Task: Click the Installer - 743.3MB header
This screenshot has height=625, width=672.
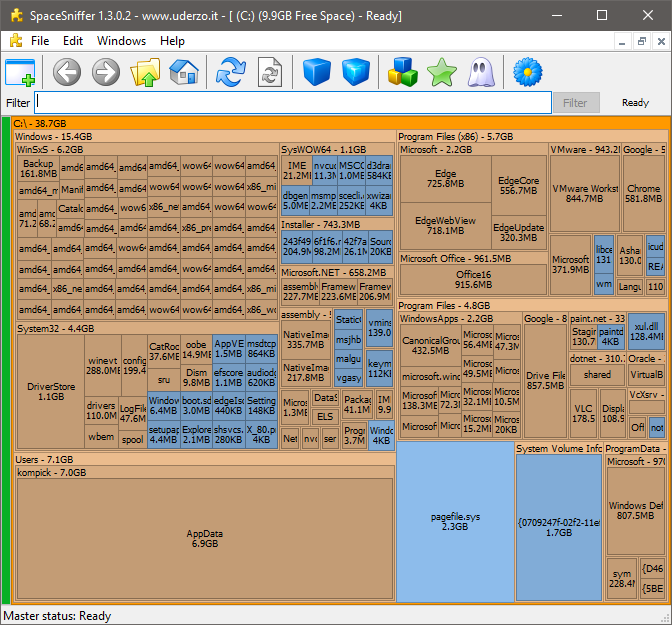Action: pyautogui.click(x=336, y=225)
